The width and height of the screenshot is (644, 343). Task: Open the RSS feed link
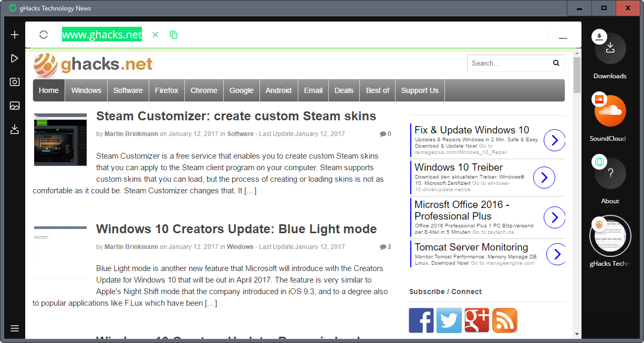click(505, 320)
